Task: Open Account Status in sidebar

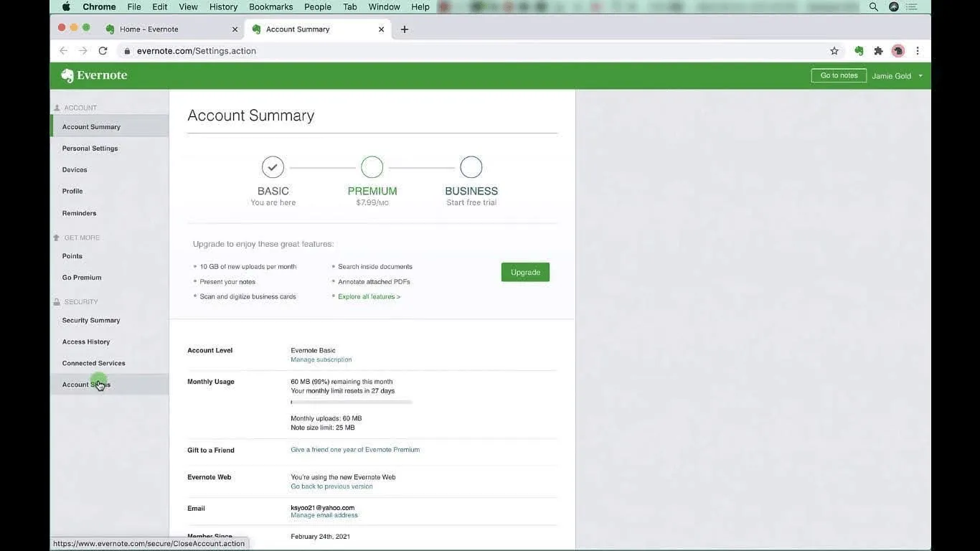Action: point(109,385)
